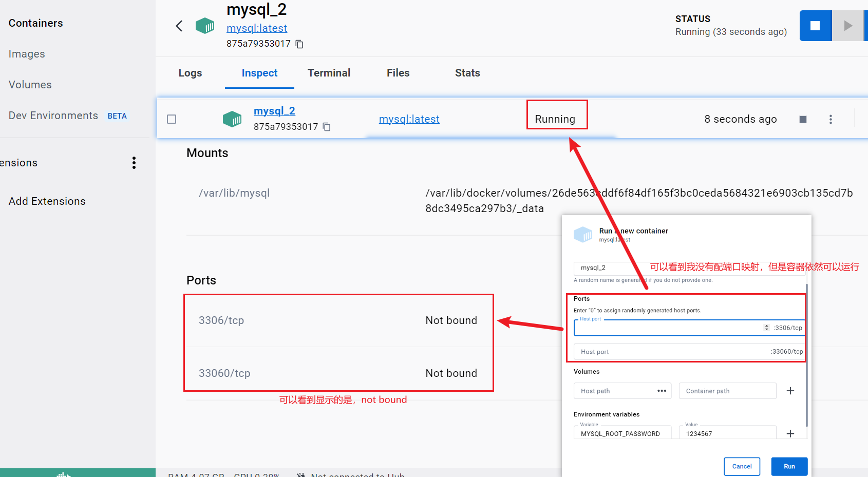Click the Cancel button in the dialog

click(742, 466)
